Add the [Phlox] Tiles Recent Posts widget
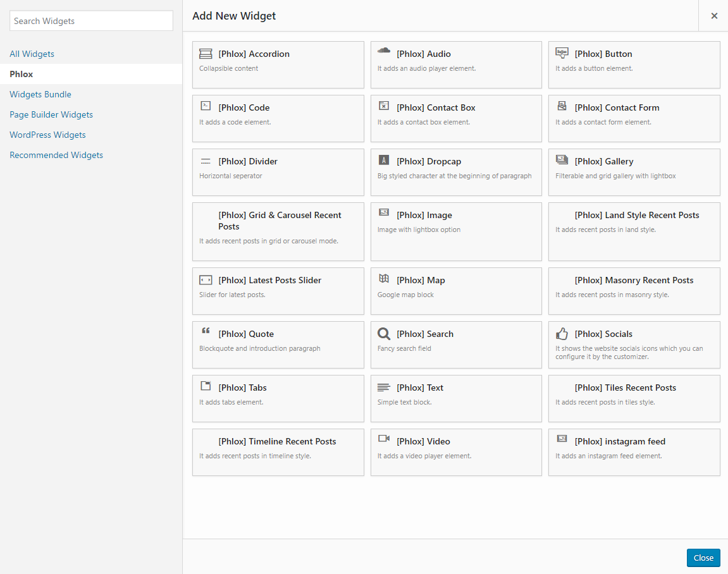The height and width of the screenshot is (574, 728). pos(634,399)
